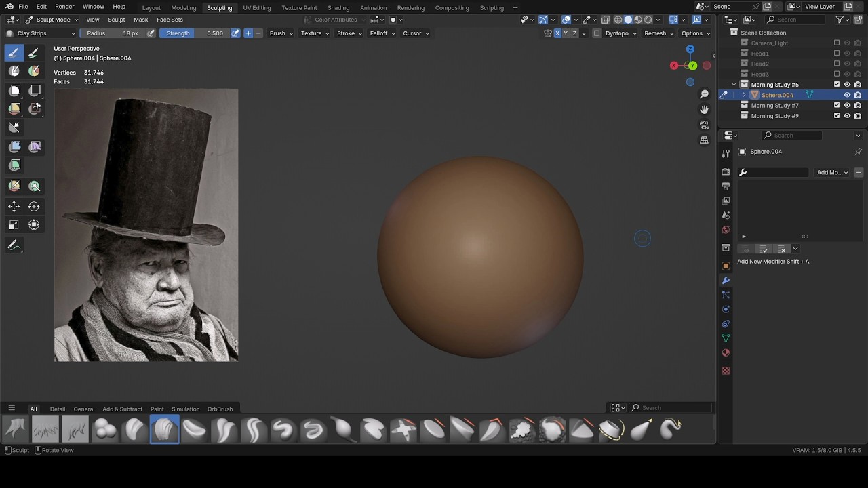Adjust the brush Radius slider
Viewport: 868px width, 488px height.
(112, 33)
